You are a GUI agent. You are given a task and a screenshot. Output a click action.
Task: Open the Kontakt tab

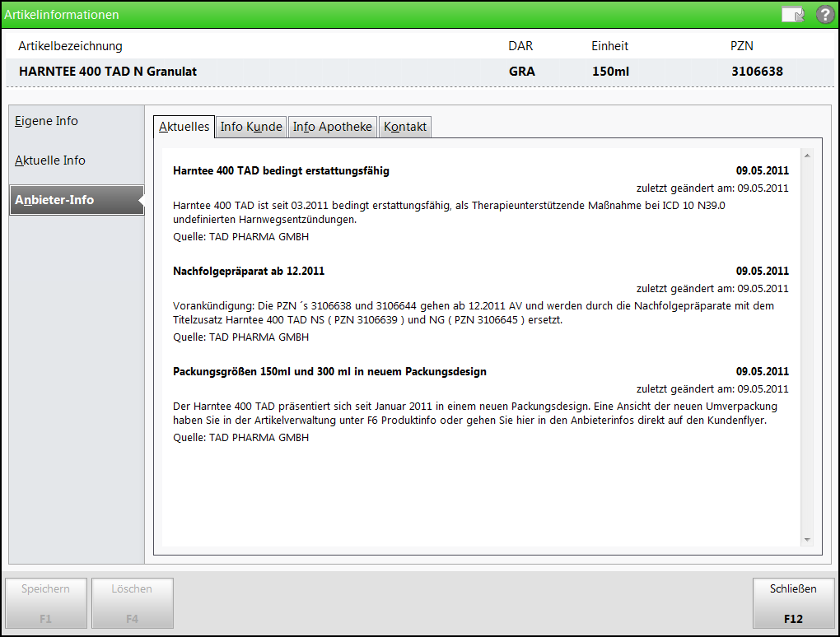click(x=405, y=127)
